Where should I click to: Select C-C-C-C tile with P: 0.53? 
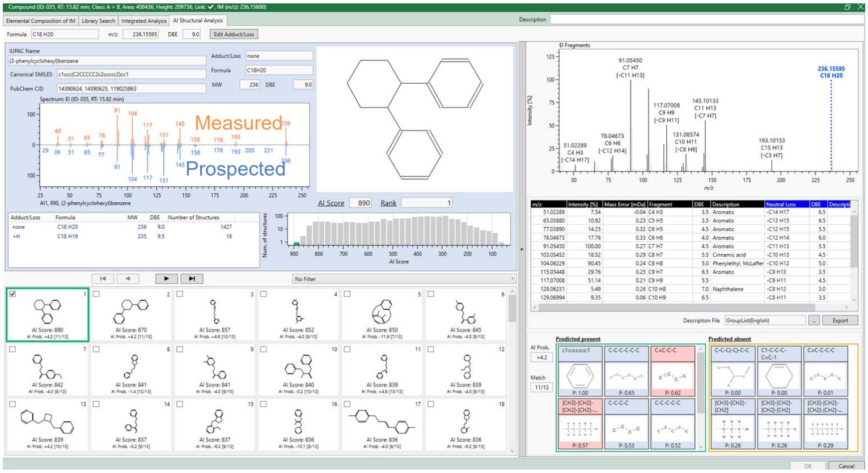tap(626, 424)
